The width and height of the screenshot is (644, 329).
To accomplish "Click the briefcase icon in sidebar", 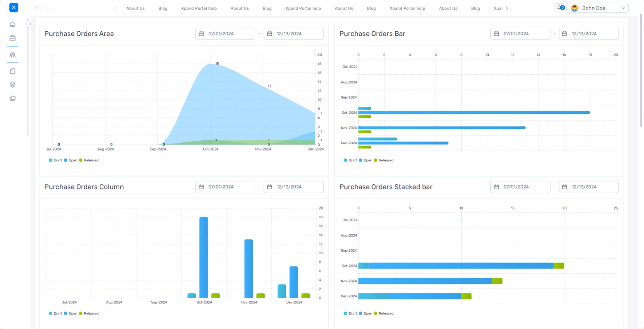I will [x=12, y=38].
